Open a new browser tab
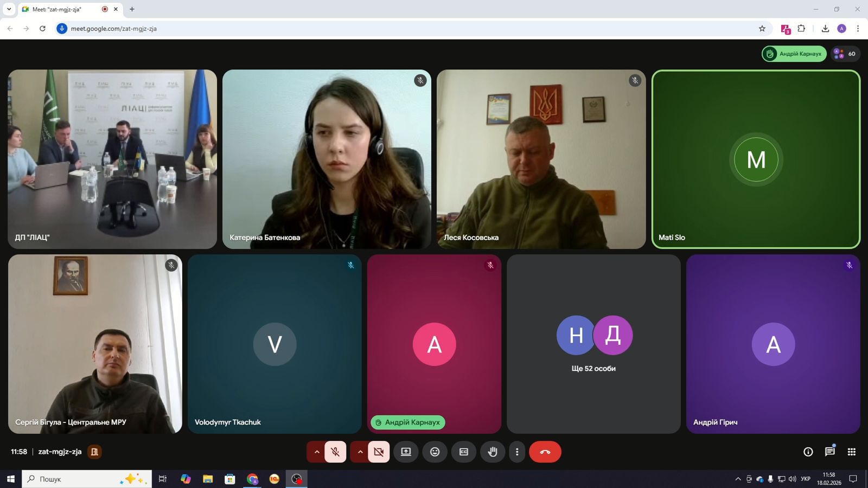868x488 pixels. pyautogui.click(x=132, y=9)
